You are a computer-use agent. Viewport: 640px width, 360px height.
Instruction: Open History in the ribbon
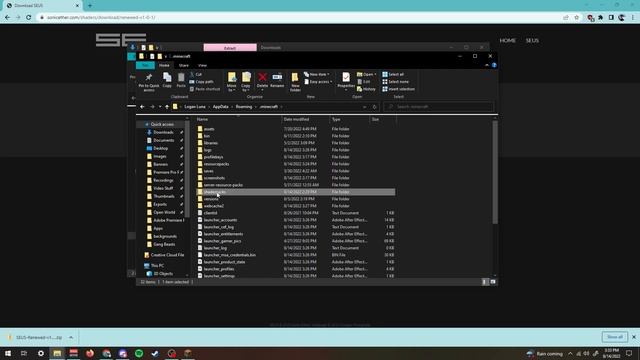pyautogui.click(x=366, y=89)
